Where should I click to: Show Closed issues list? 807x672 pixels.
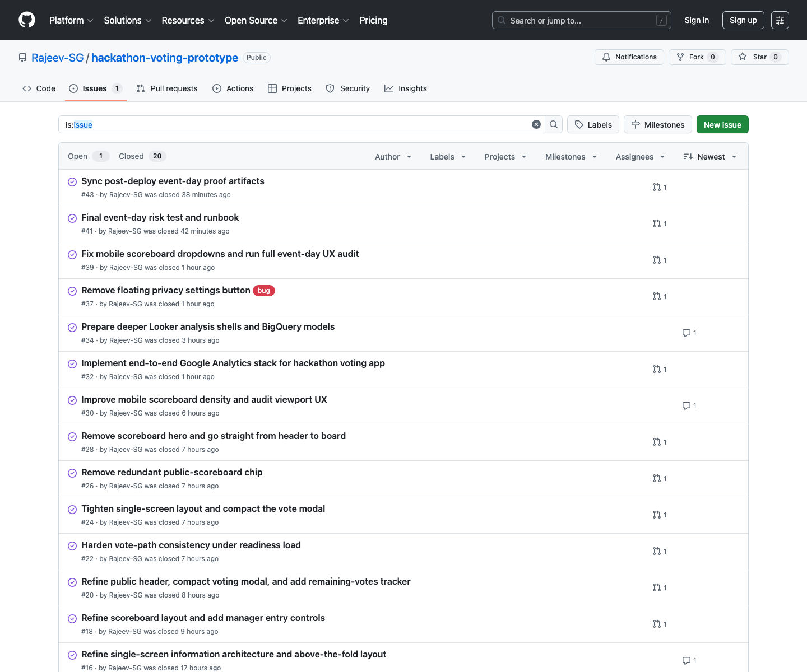coord(131,156)
